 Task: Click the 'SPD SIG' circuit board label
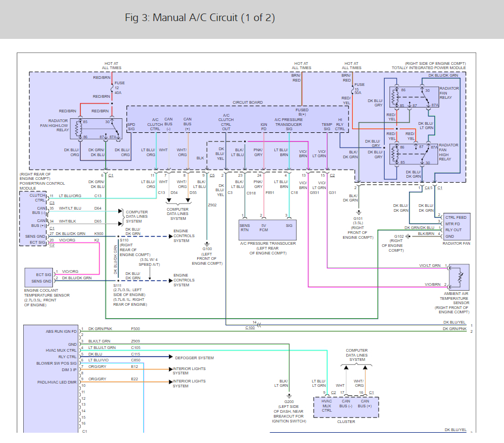(x=131, y=126)
